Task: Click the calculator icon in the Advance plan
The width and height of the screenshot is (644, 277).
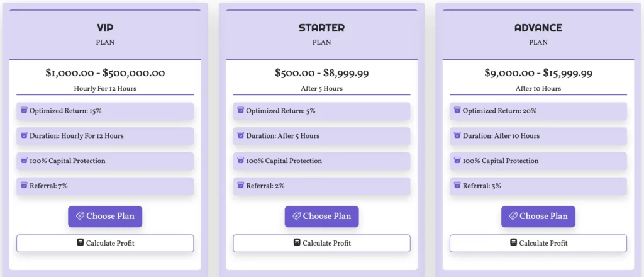Action: point(513,243)
